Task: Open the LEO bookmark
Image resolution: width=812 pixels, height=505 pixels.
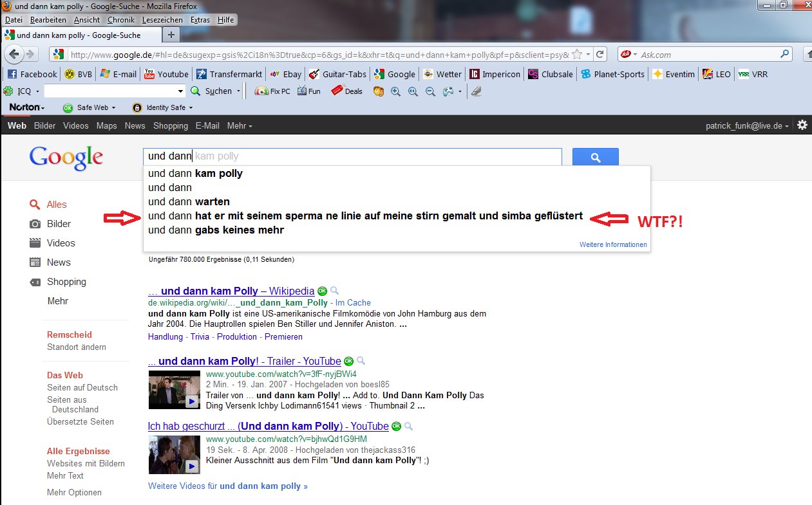Action: [717, 74]
